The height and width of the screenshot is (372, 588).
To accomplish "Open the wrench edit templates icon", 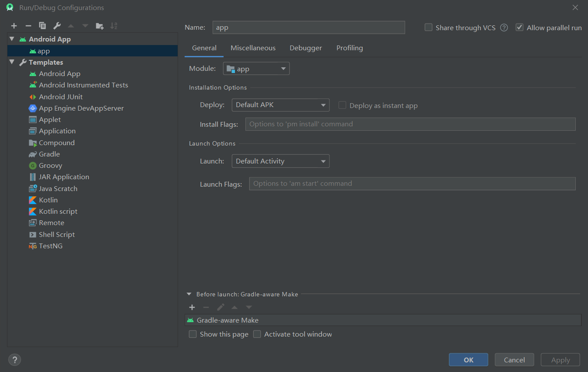I will point(57,26).
